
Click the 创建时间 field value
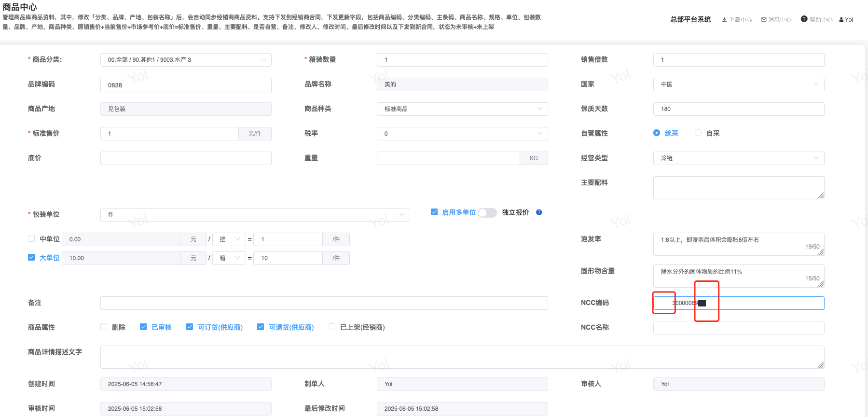(186, 384)
